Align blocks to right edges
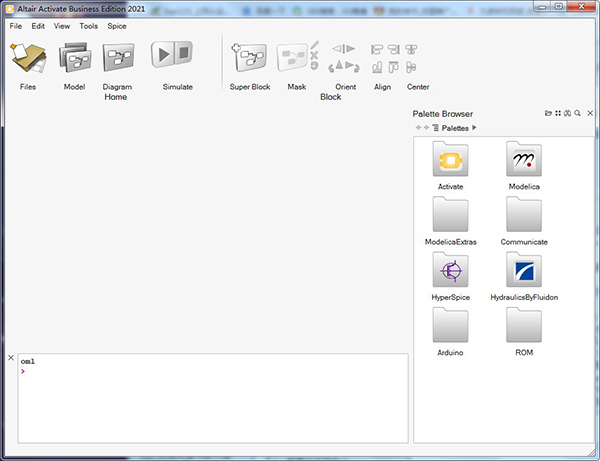 point(393,49)
